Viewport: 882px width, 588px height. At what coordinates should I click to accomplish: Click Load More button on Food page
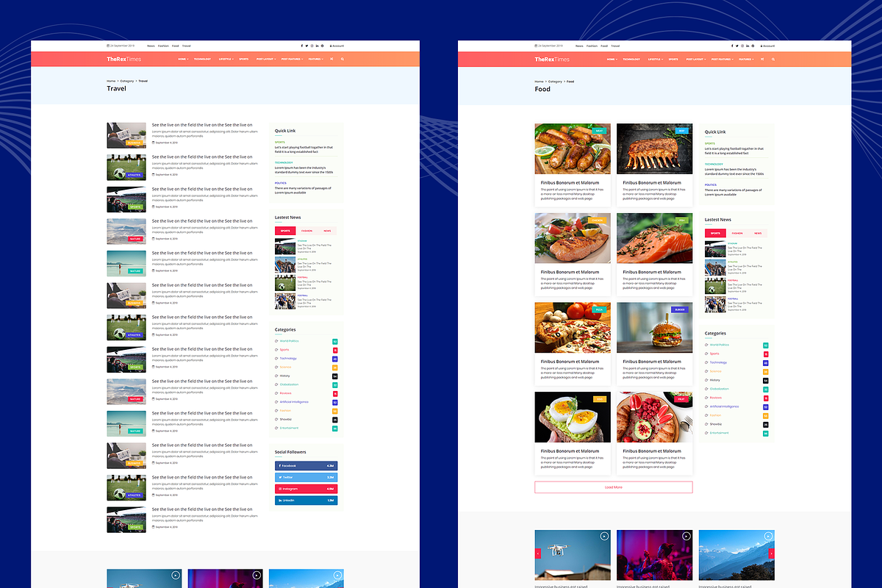click(x=614, y=487)
